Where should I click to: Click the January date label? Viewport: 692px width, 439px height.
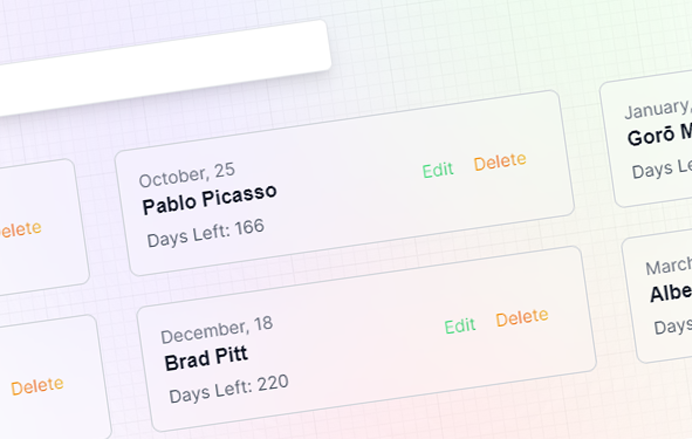(658, 109)
